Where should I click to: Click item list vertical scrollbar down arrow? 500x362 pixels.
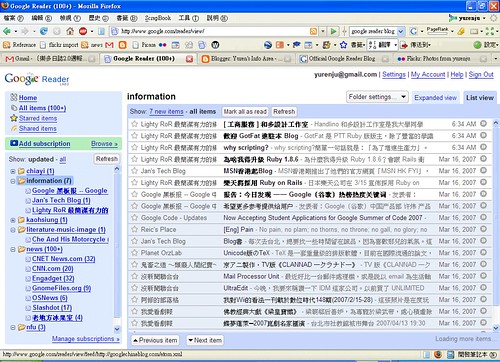pyautogui.click(x=496, y=328)
